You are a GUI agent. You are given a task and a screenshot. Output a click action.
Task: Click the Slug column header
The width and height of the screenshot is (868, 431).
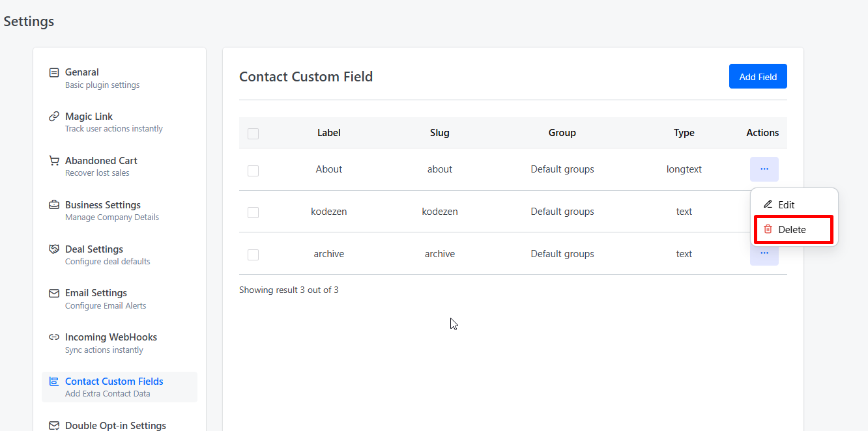440,133
